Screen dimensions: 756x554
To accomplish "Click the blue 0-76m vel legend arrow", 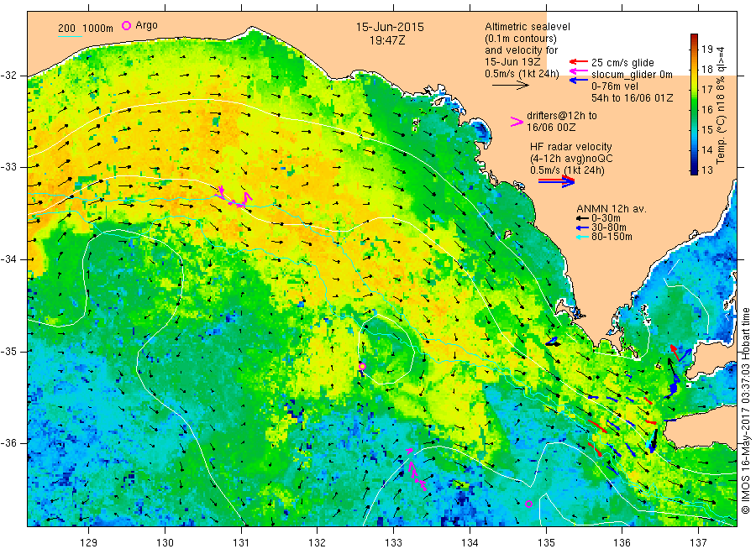I will tap(578, 80).
